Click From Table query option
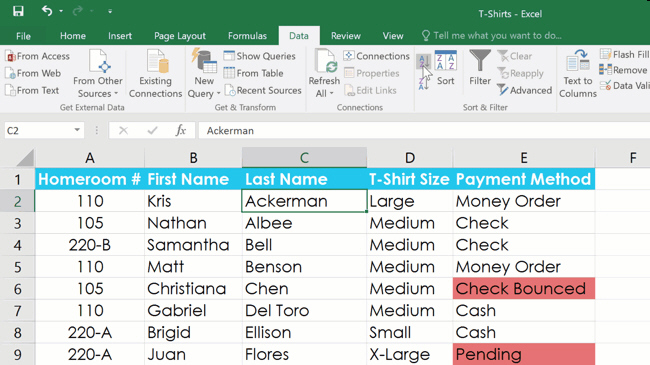This screenshot has height=365, width=650. [253, 73]
